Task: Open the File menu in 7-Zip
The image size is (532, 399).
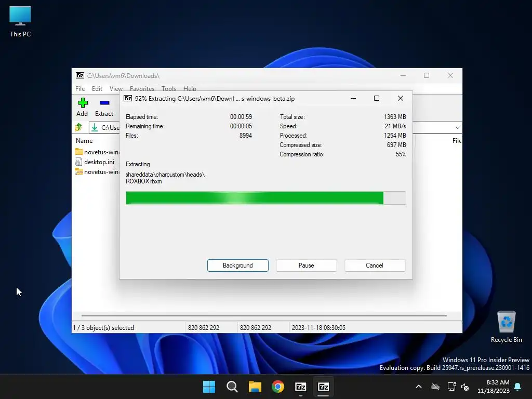Action: (x=80, y=88)
